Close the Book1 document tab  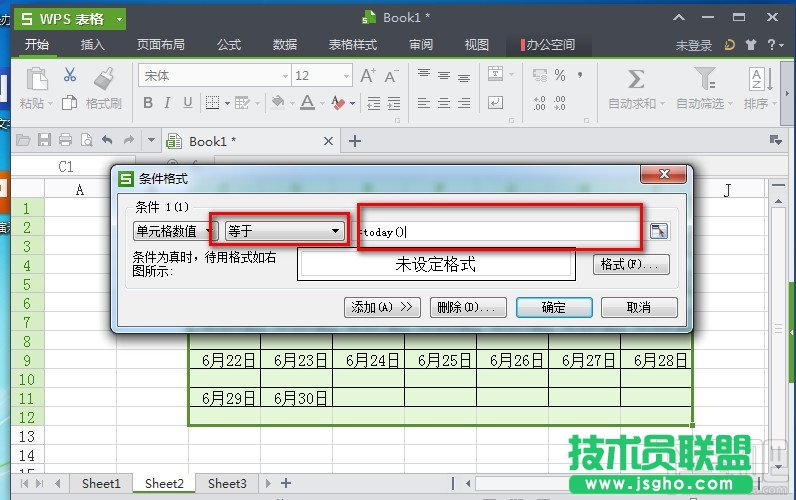click(328, 141)
